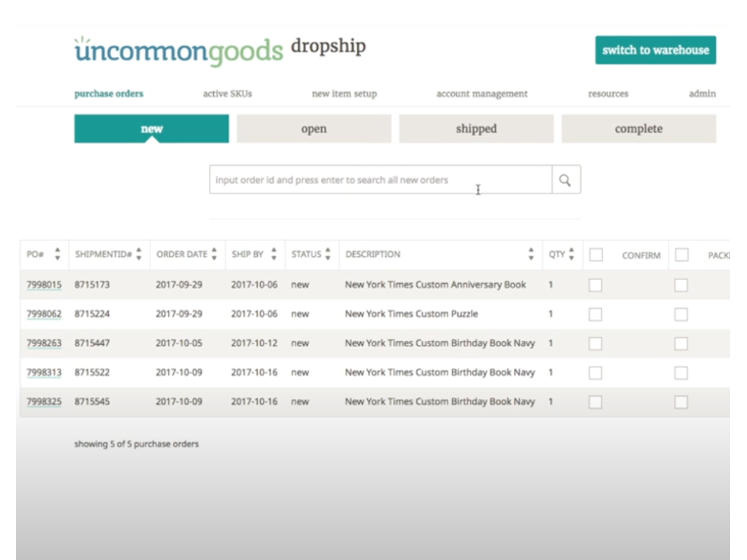The image size is (747, 560).
Task: Check the confirm box for PO 7998062
Action: [x=595, y=314]
